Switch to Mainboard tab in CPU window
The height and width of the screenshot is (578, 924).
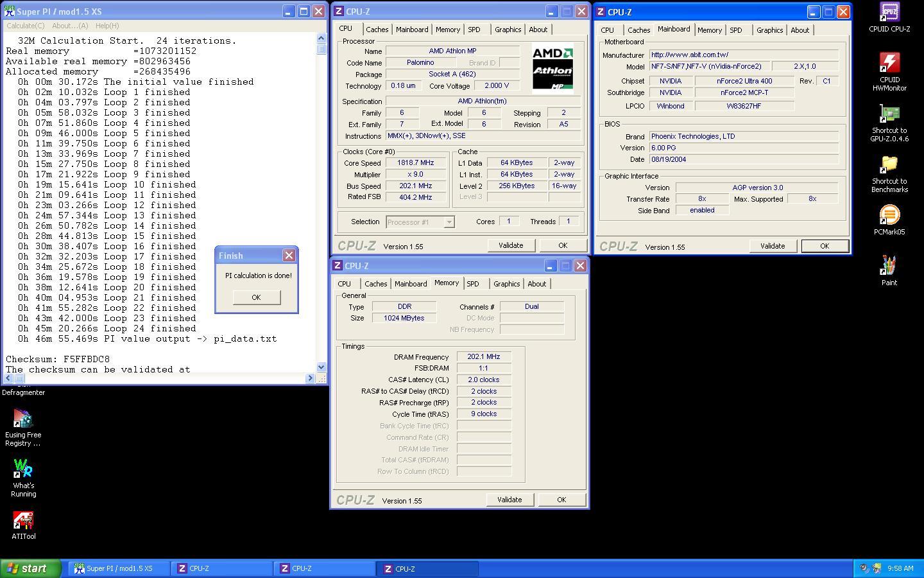412,30
